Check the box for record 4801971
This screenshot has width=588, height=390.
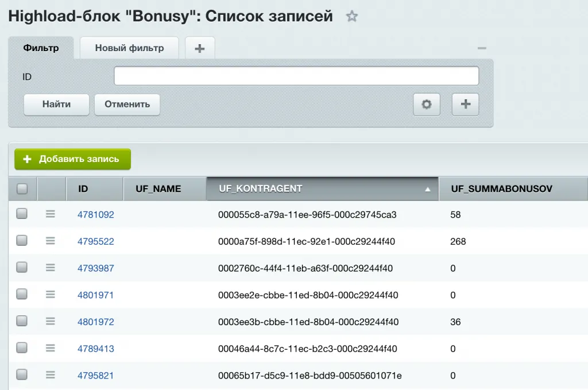(22, 294)
